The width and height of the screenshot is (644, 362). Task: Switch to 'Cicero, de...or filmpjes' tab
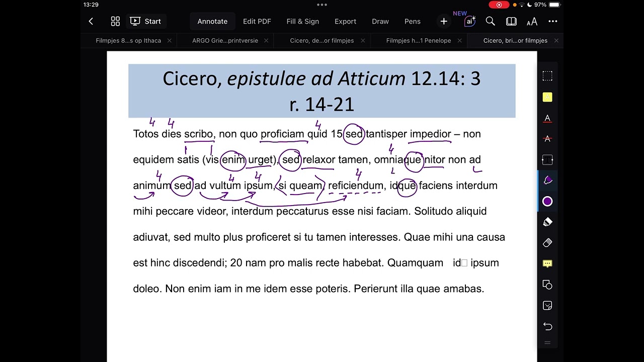[x=322, y=41]
